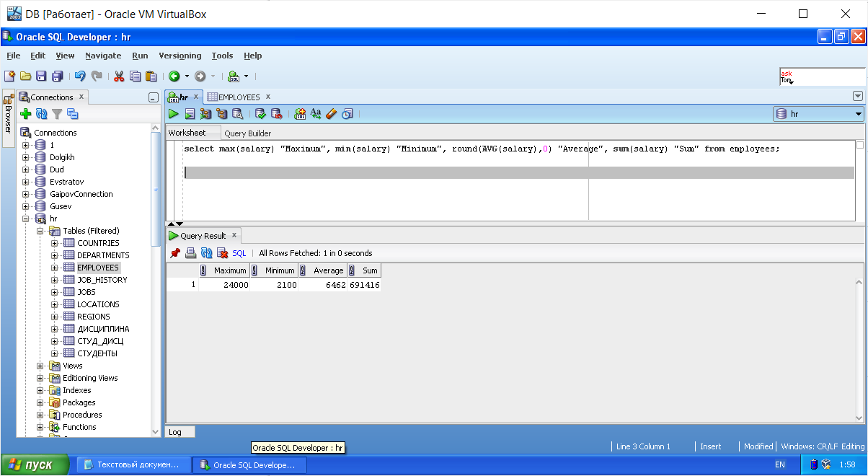Click the Paste clipboard icon
This screenshot has height=476, width=868.
click(151, 76)
